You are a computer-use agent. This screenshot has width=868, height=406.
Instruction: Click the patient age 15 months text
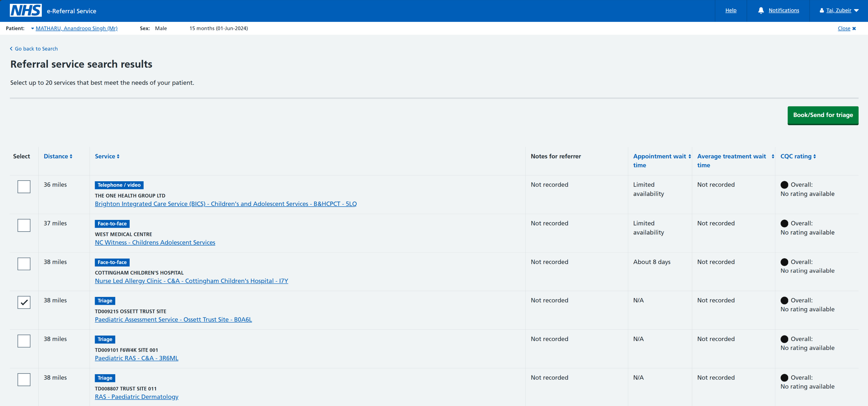tap(219, 28)
